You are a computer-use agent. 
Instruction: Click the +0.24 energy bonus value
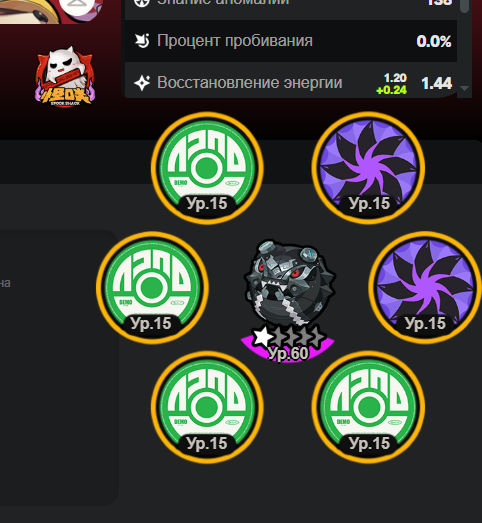click(x=391, y=90)
